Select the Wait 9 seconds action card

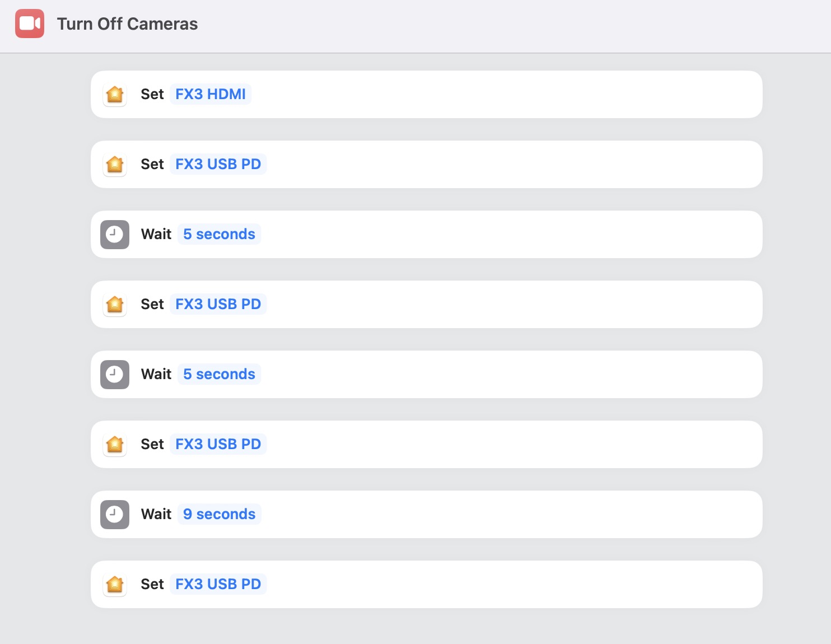pos(427,514)
